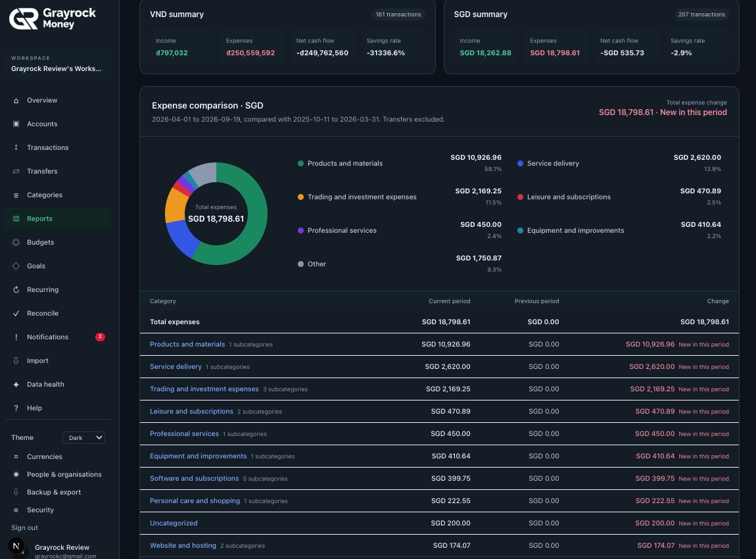Image resolution: width=756 pixels, height=559 pixels.
Task: Click the 5 subcategories label
Action: coord(265,479)
